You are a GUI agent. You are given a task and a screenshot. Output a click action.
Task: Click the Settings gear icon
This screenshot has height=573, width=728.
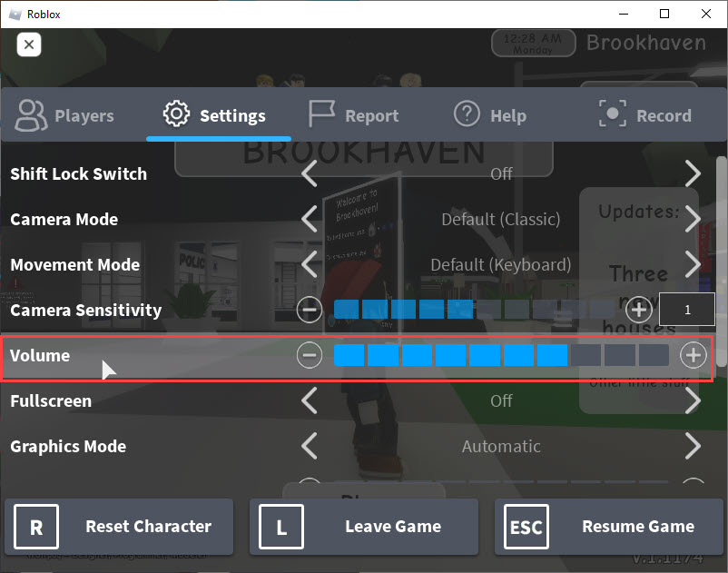tap(176, 114)
